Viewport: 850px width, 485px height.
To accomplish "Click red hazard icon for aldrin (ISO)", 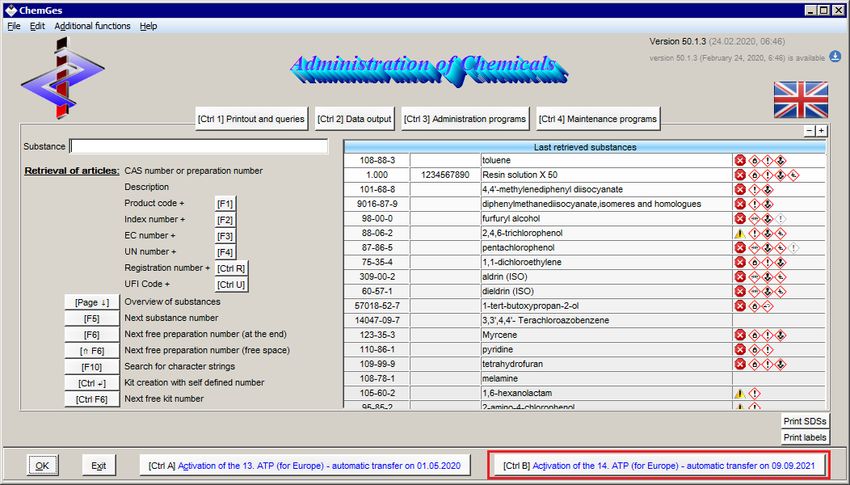I will (x=740, y=277).
